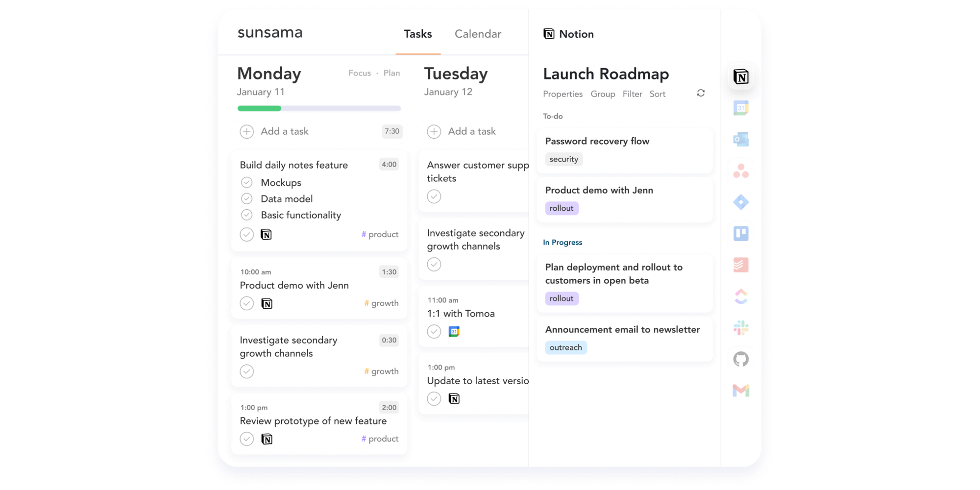Screen dimensions: 980x490
Task: Open Google Calendar integration in the sidebar
Action: tap(741, 108)
